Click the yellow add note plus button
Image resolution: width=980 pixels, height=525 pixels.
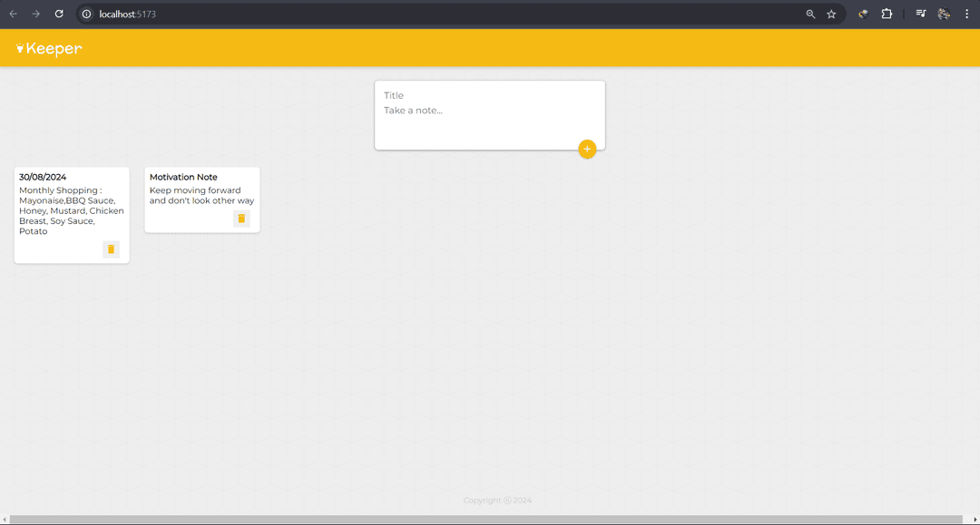587,149
